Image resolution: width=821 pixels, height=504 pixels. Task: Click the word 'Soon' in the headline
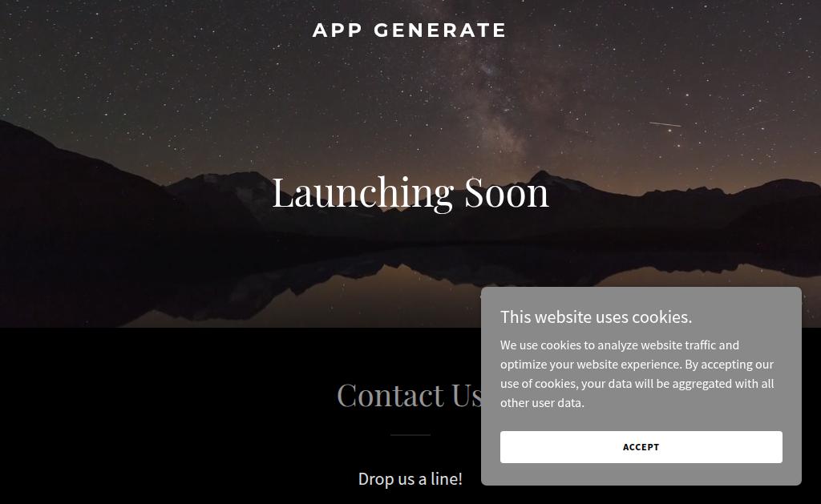point(507,193)
